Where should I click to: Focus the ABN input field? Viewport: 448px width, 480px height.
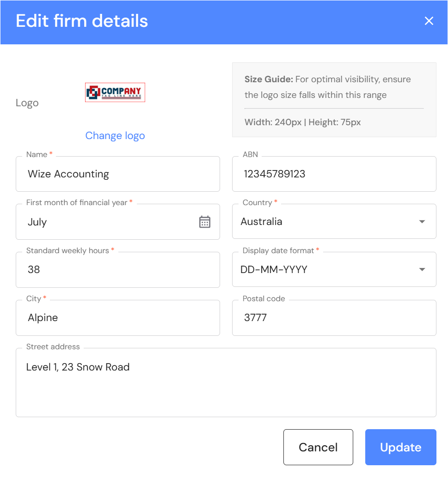pos(334,174)
